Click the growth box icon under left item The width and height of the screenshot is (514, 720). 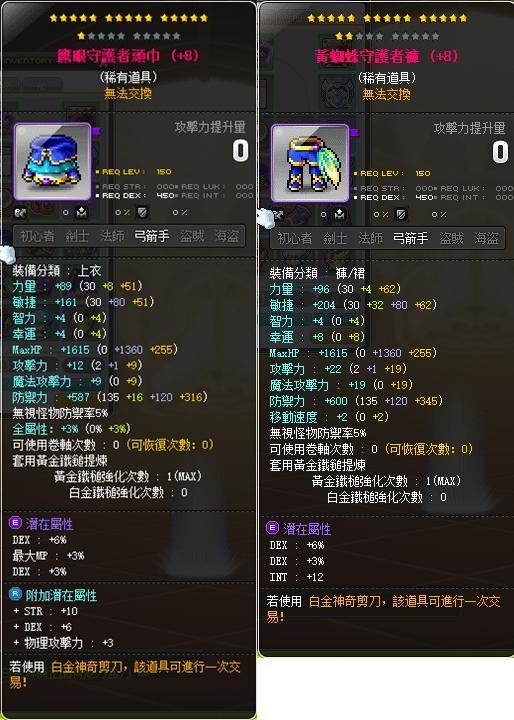point(81,212)
